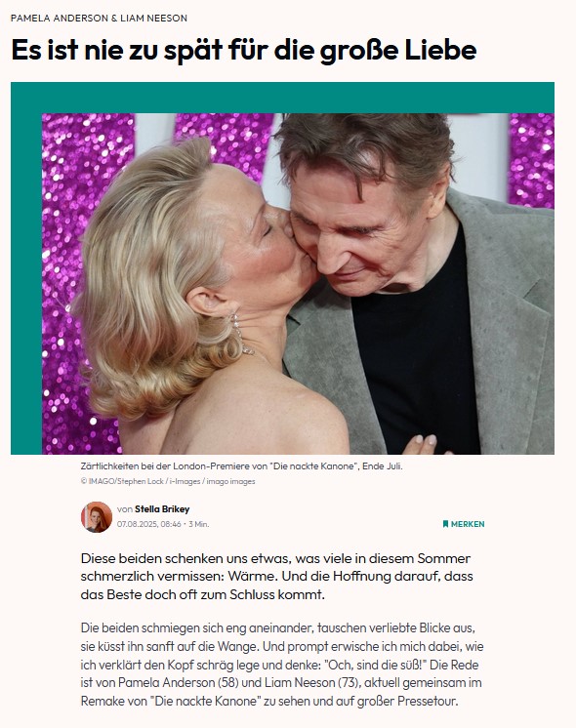
Task: Select the PAMELA ANDERSON & LIAM NEESON kicker
Action: [x=99, y=19]
